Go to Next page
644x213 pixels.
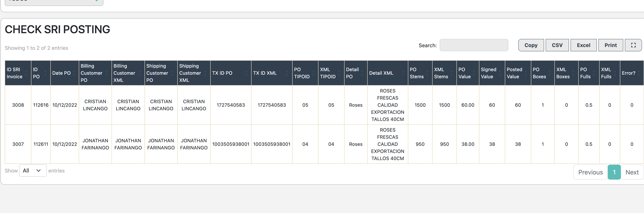click(x=632, y=172)
